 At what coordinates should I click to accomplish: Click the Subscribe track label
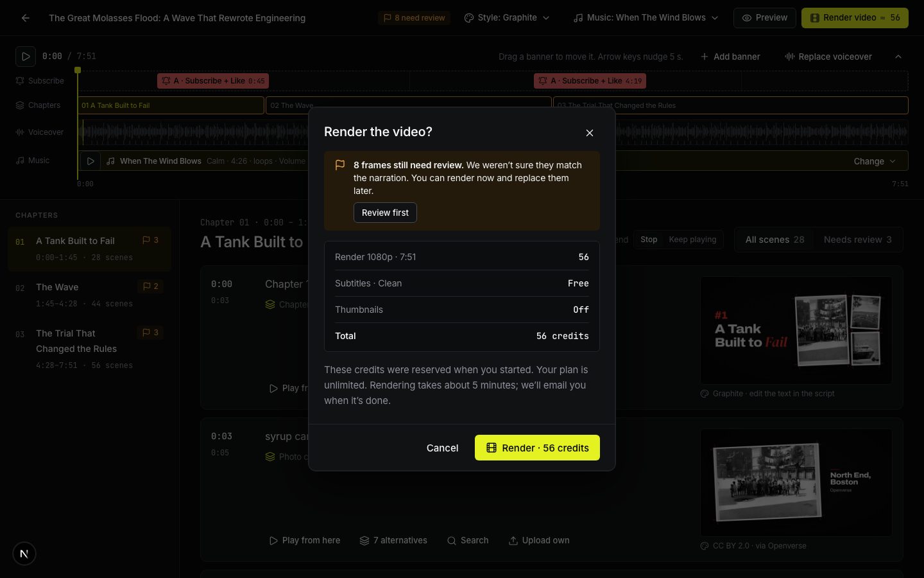pos(40,81)
